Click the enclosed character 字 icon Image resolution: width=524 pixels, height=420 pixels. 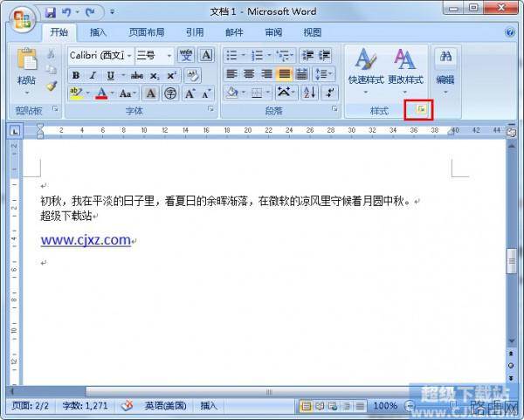pyautogui.click(x=170, y=93)
